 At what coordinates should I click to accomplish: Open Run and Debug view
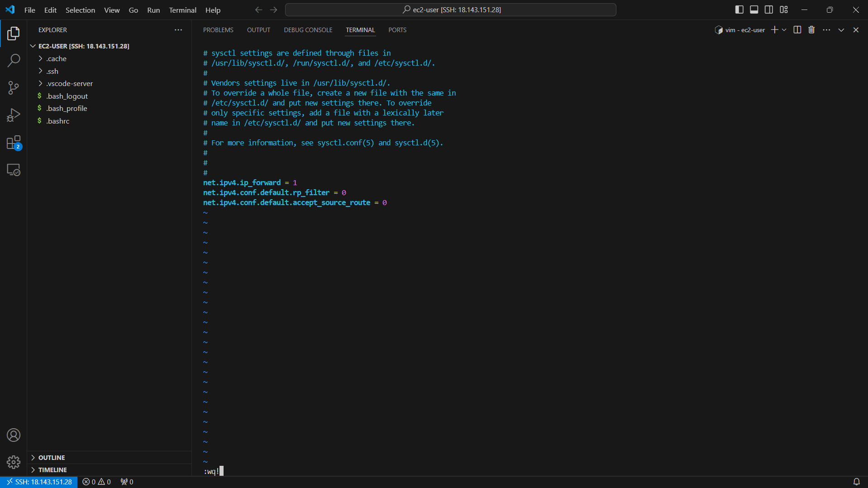coord(14,115)
